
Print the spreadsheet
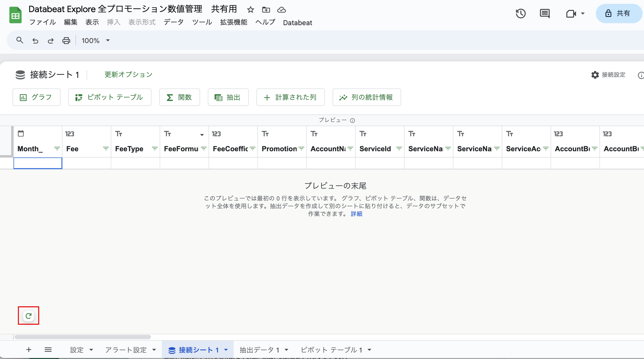click(x=66, y=41)
